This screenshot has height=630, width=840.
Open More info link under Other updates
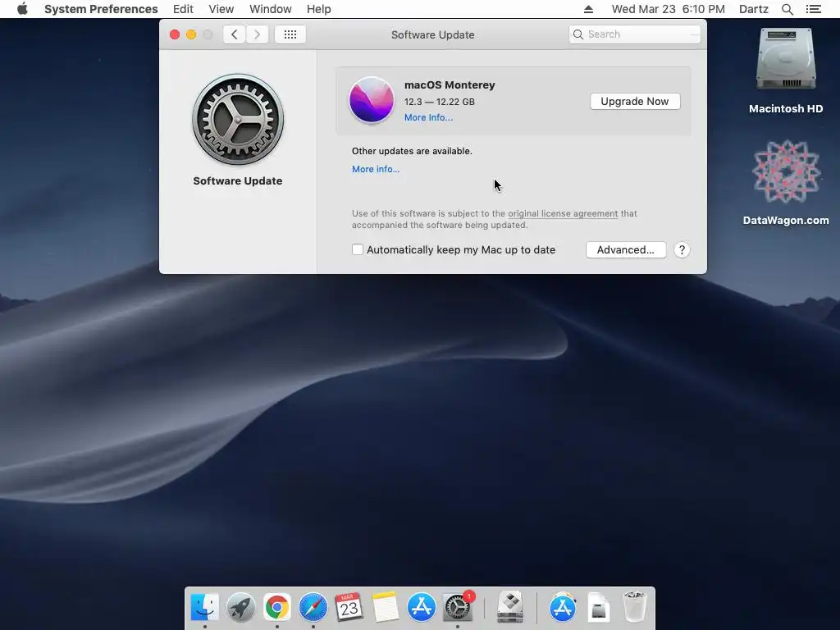click(x=376, y=169)
